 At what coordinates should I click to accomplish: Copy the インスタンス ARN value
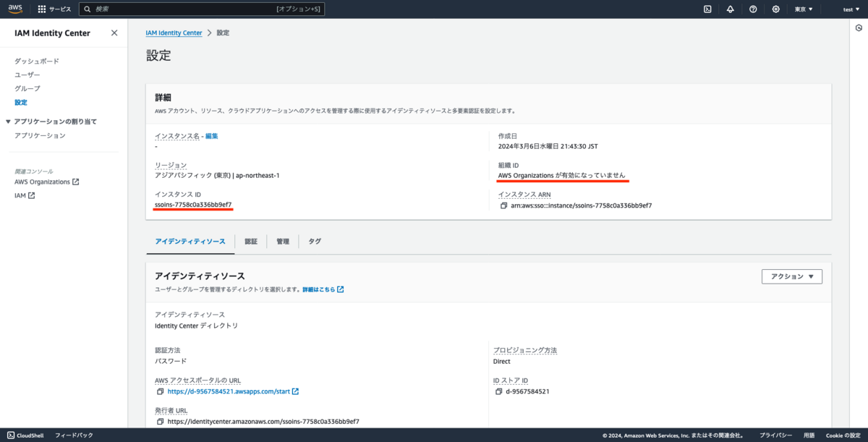coord(503,205)
